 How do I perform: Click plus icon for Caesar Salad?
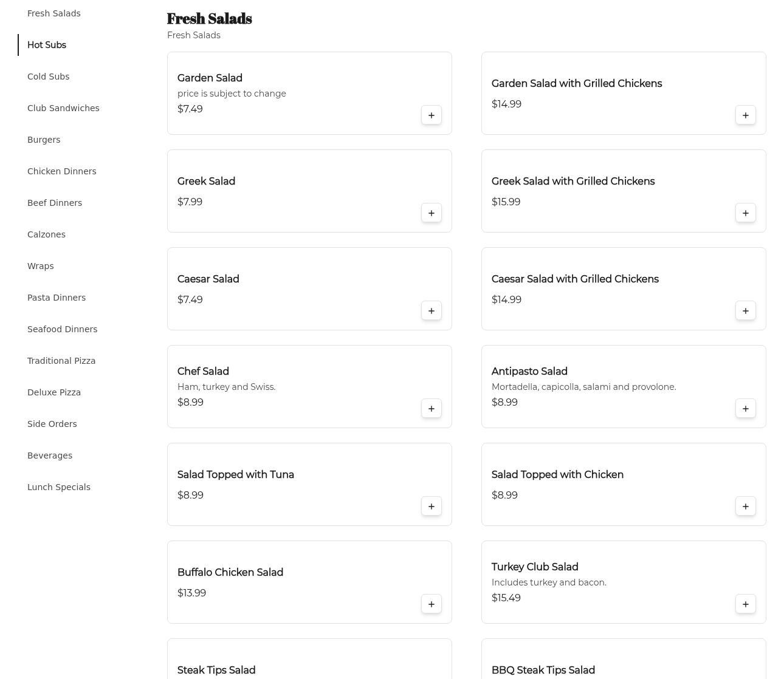pos(432,311)
